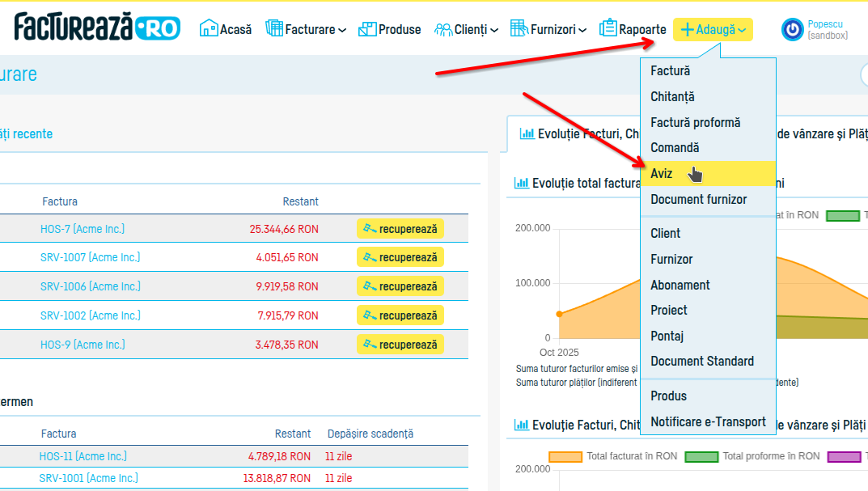
Task: Click the Produse boxes icon
Action: 367,29
